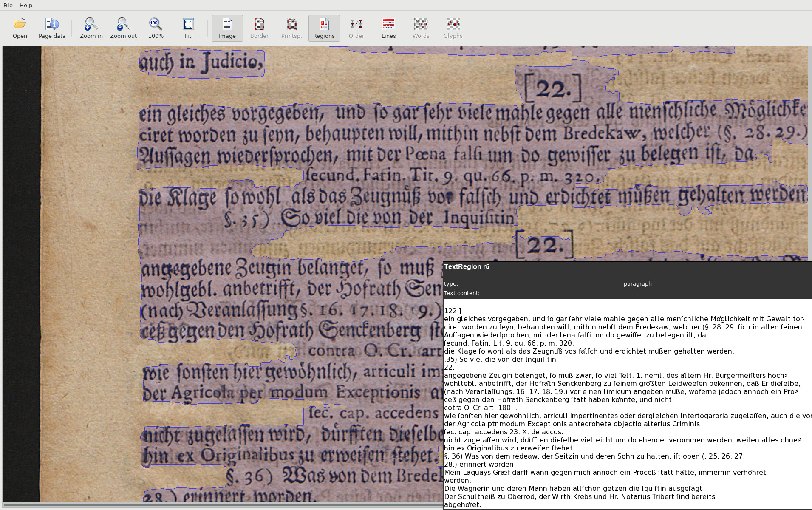
Task: Select the 'auch in Judicio' text region
Action: coord(201,64)
